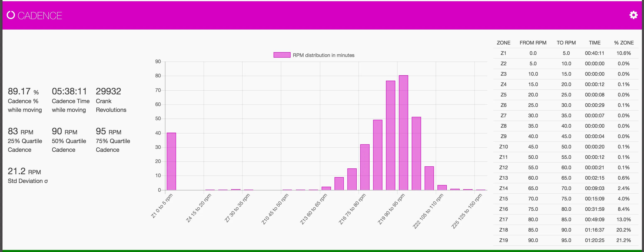Select the Z1 row in zone table
The height and width of the screenshot is (252, 644).
click(503, 53)
